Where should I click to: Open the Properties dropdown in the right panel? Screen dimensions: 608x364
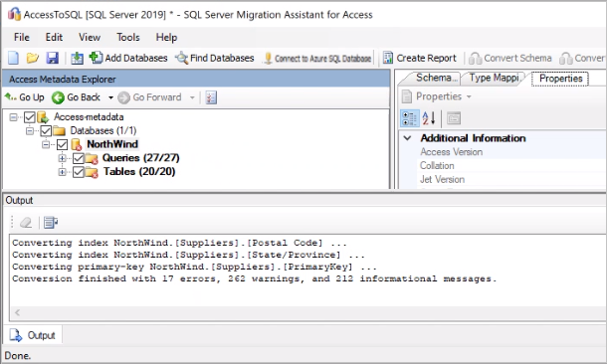pos(437,96)
